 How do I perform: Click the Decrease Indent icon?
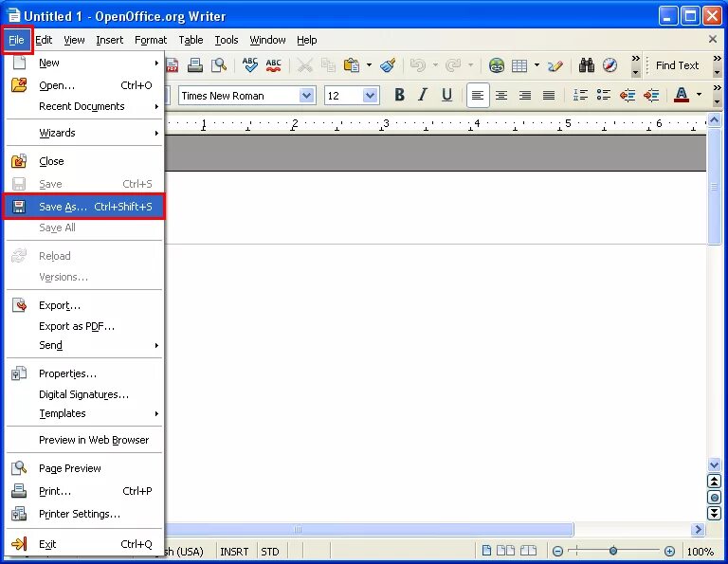pyautogui.click(x=628, y=96)
